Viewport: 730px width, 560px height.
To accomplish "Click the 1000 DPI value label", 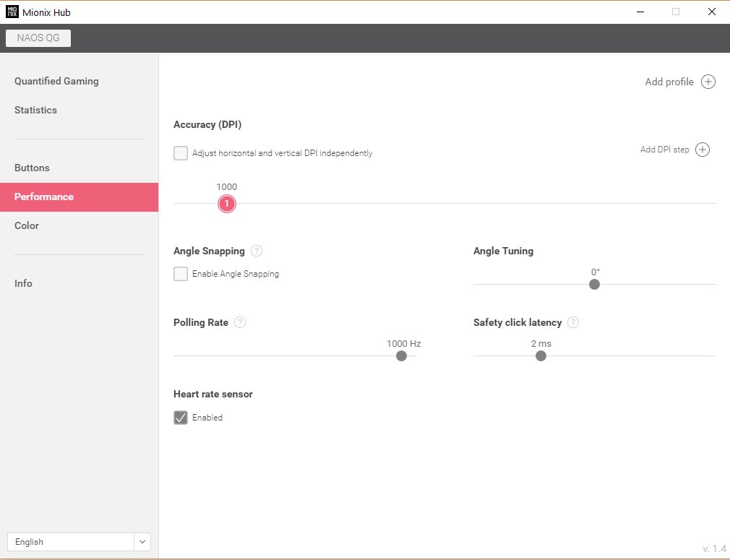I will tap(227, 186).
